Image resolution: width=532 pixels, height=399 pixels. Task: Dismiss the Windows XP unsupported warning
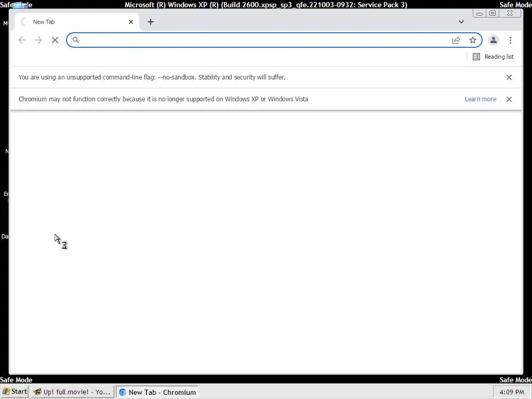(x=509, y=99)
